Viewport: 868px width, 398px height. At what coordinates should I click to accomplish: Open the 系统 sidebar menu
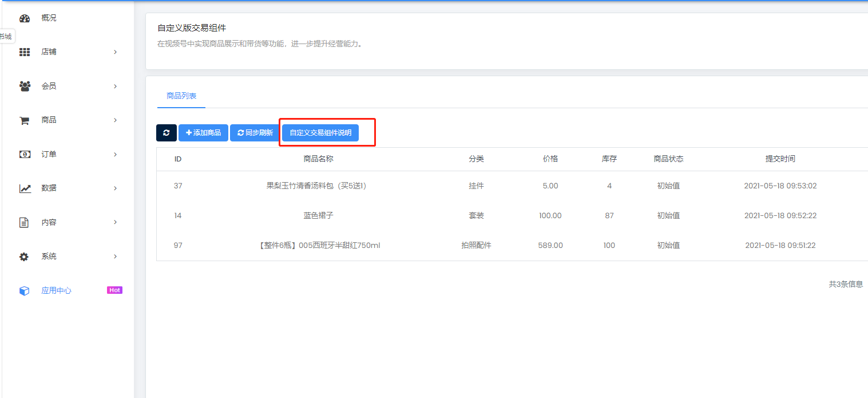coord(49,257)
